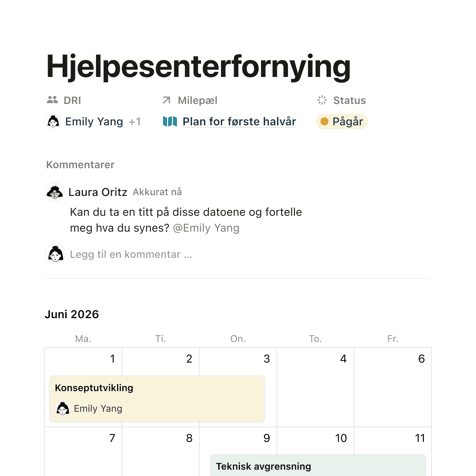Click the Juni 2026 month heading
The width and height of the screenshot is (476, 476).
click(72, 314)
